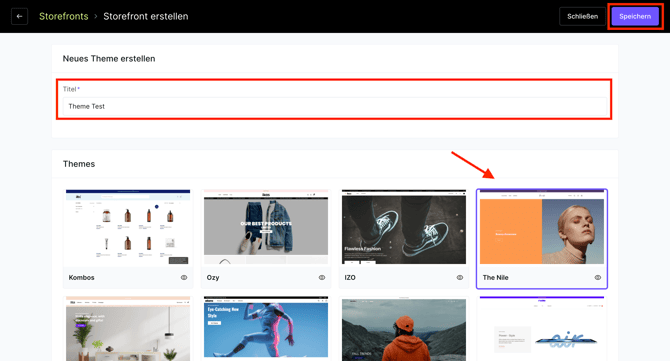670x361 pixels.
Task: Preview the IZO theme via eye icon
Action: click(460, 277)
